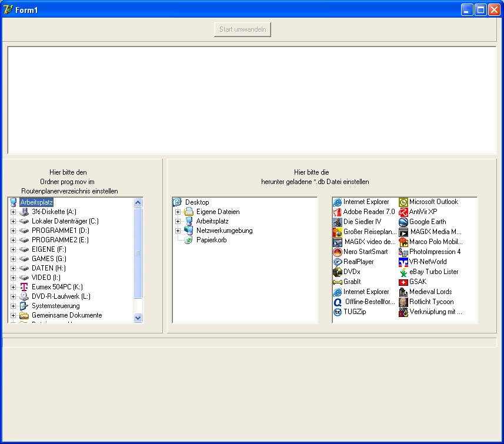Click the RealPlayer icon
This screenshot has width=504, height=444.
pyautogui.click(x=338, y=262)
